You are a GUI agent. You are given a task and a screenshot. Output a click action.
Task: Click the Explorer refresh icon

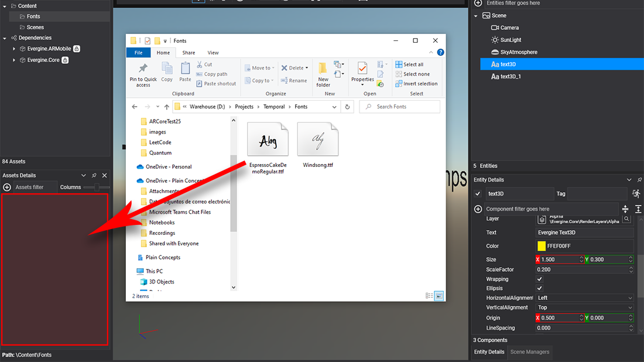(x=348, y=107)
